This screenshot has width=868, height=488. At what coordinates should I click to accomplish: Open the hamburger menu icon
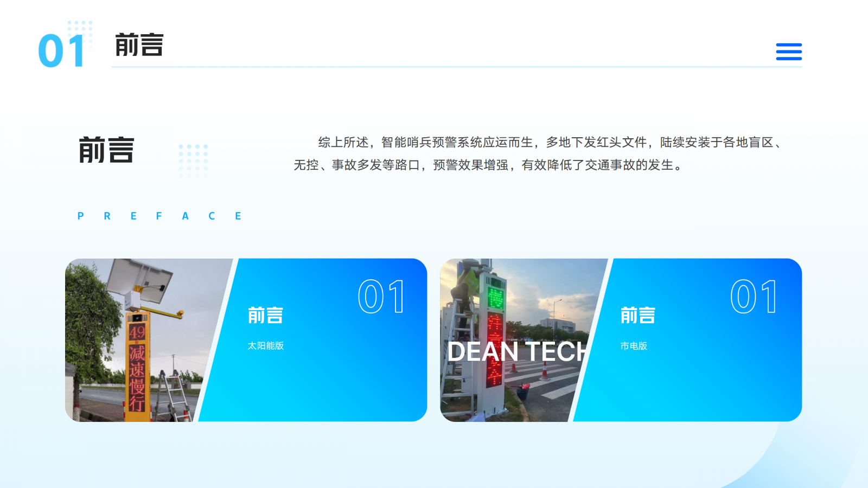[x=789, y=52]
